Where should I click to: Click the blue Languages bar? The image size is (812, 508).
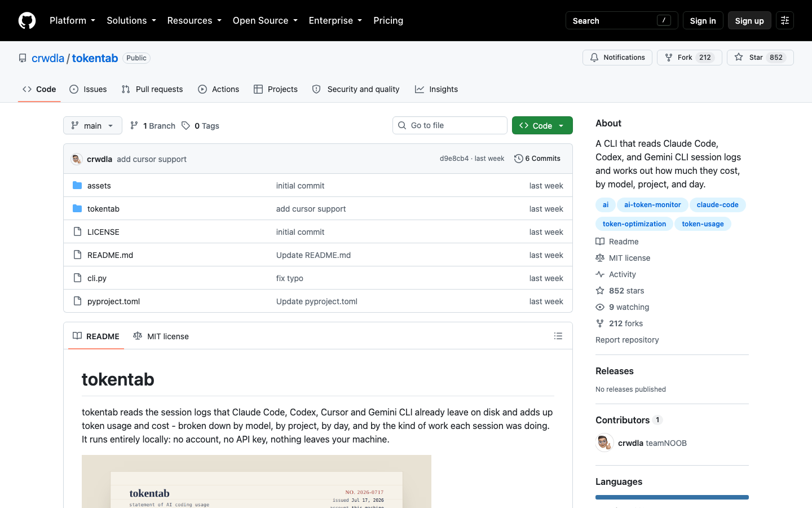pyautogui.click(x=672, y=497)
